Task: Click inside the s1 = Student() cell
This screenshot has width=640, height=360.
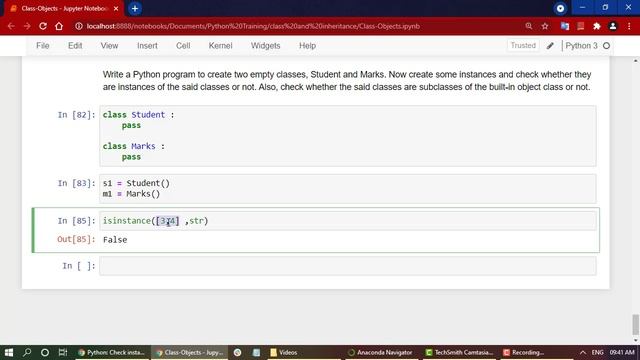Action: (348, 189)
